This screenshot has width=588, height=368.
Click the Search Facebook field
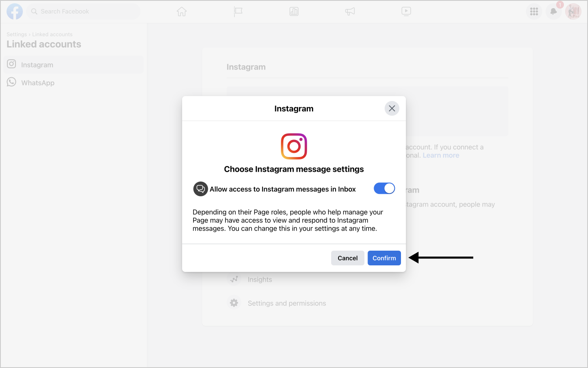pos(83,11)
